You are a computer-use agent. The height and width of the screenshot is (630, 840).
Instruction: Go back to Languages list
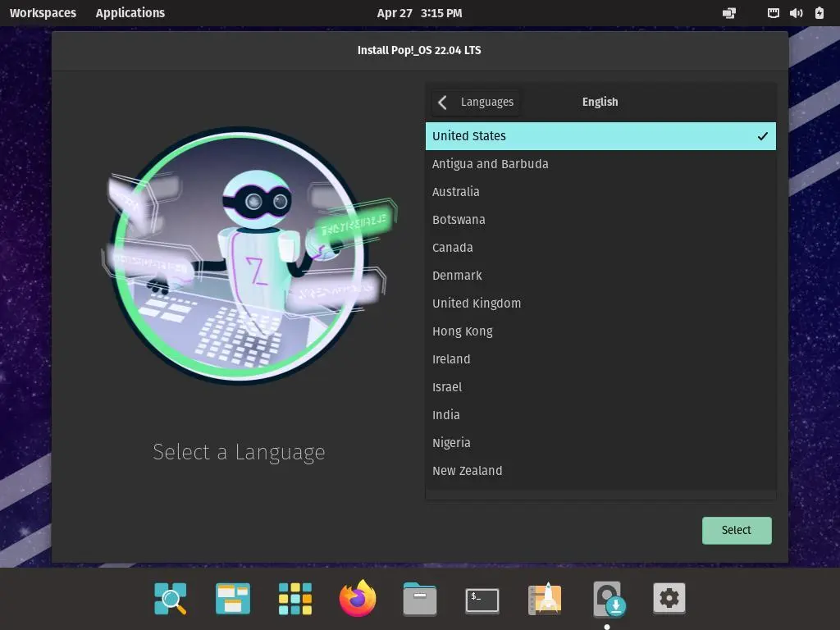pos(476,102)
